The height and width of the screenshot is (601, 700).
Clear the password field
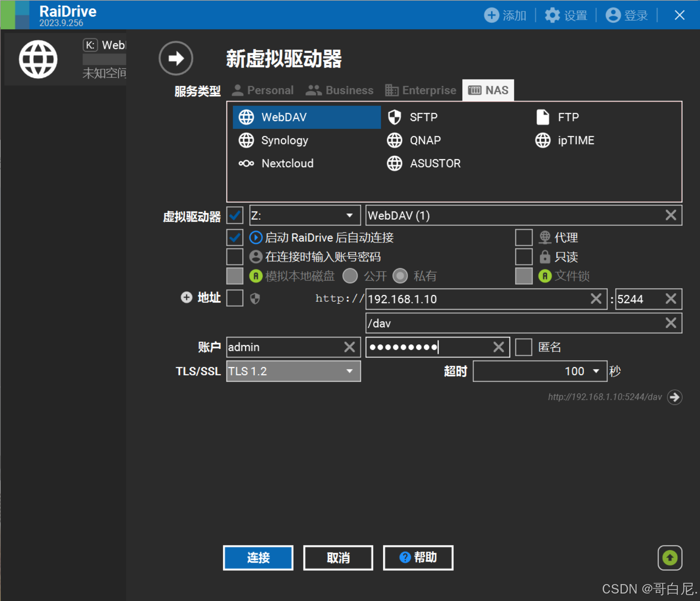pyautogui.click(x=498, y=347)
